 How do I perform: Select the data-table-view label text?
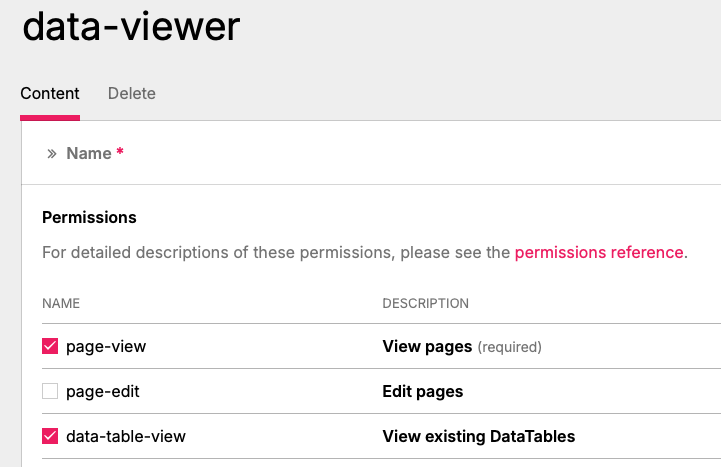tap(126, 436)
